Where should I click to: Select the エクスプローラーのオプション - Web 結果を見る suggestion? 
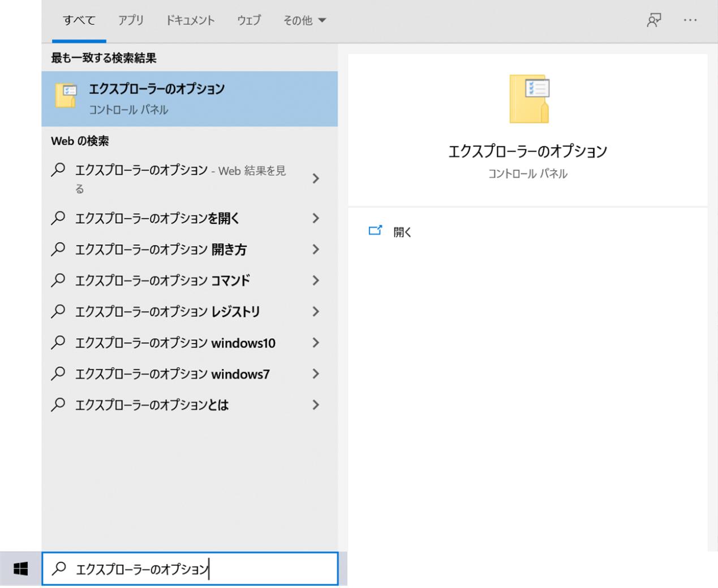190,179
